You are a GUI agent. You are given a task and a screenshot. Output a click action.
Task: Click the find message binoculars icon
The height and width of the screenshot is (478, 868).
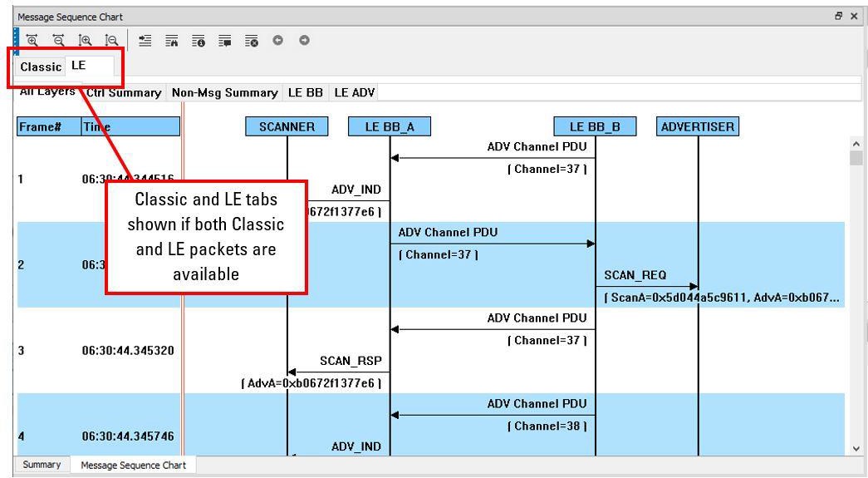coord(172,41)
